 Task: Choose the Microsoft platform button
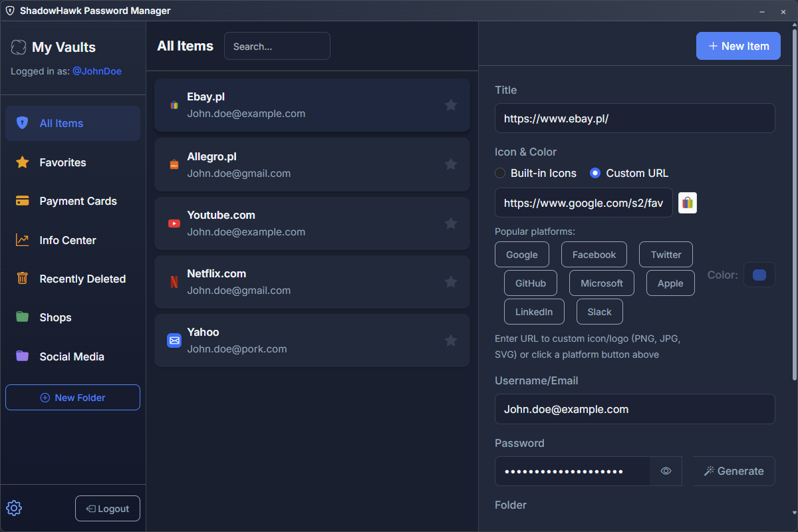(602, 283)
